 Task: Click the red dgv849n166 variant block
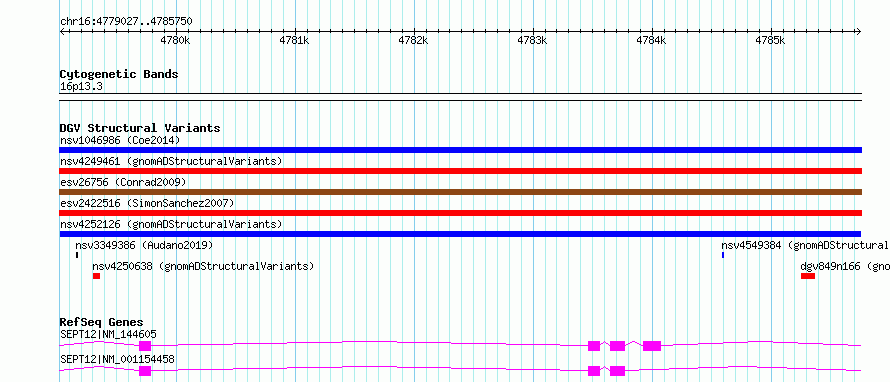coord(808,276)
